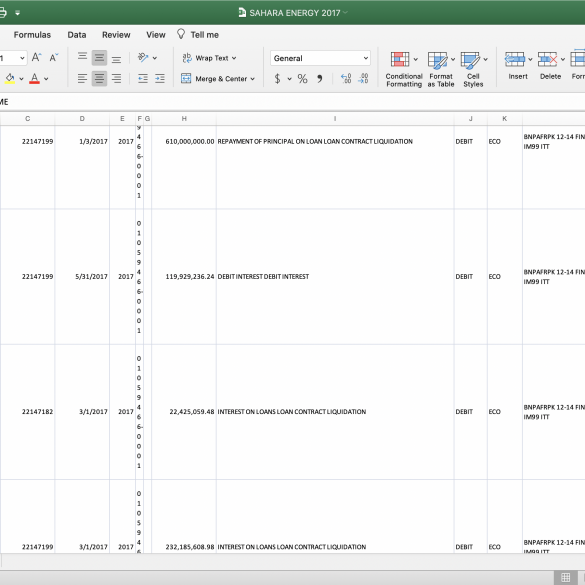
Task: Open the Data ribbon tab
Action: 77,35
